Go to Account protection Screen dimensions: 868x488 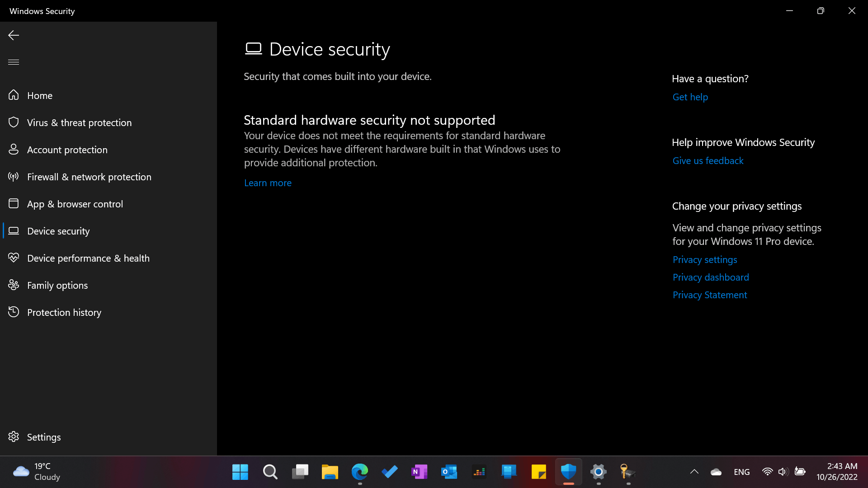point(67,150)
